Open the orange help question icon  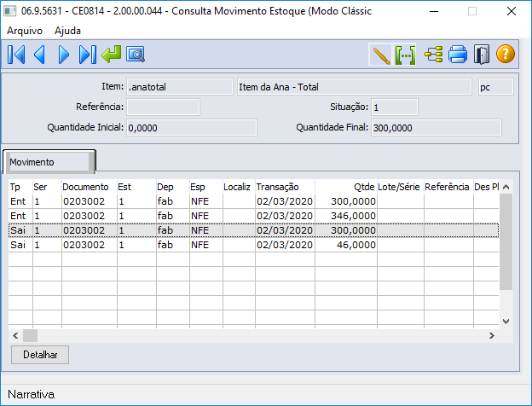[506, 55]
